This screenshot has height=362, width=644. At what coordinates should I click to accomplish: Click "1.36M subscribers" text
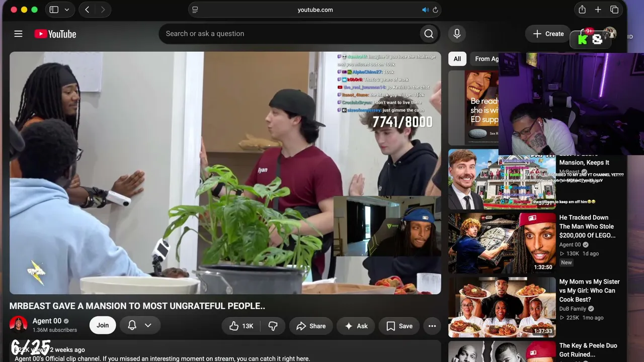coord(55,330)
